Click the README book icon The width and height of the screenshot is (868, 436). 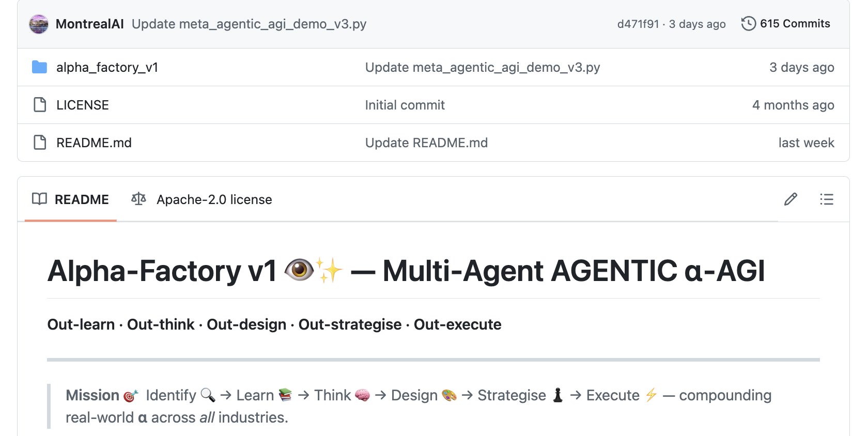tap(39, 199)
